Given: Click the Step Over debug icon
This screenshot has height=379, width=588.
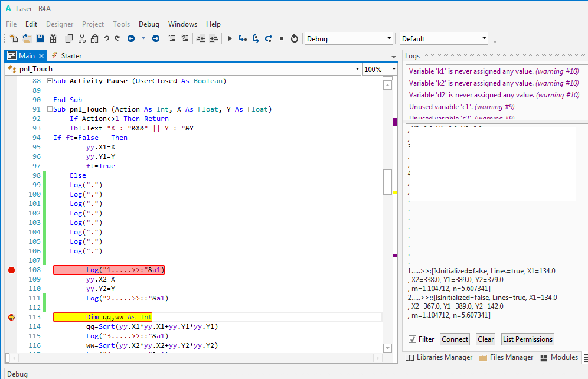Looking at the screenshot, I should coord(255,38).
